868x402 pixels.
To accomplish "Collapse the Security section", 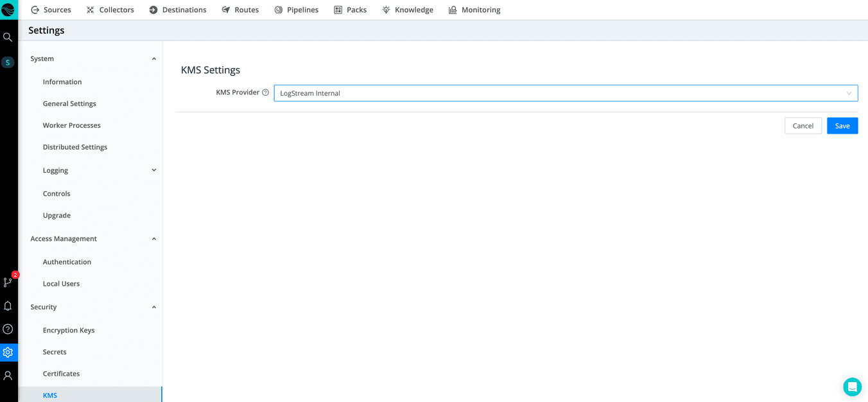I will click(x=153, y=308).
